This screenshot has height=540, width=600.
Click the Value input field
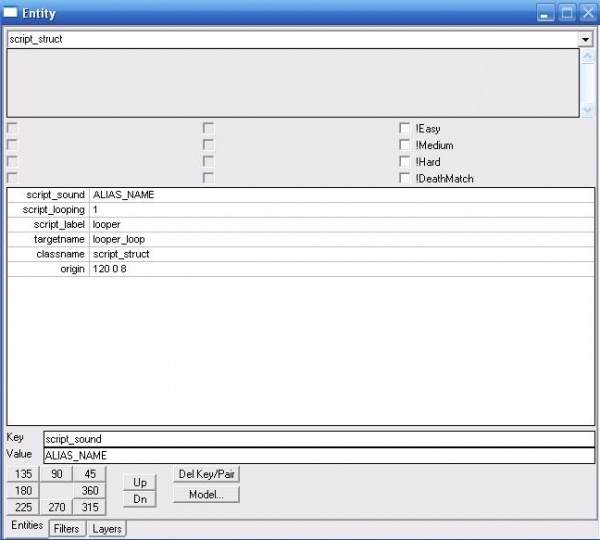click(x=318, y=455)
